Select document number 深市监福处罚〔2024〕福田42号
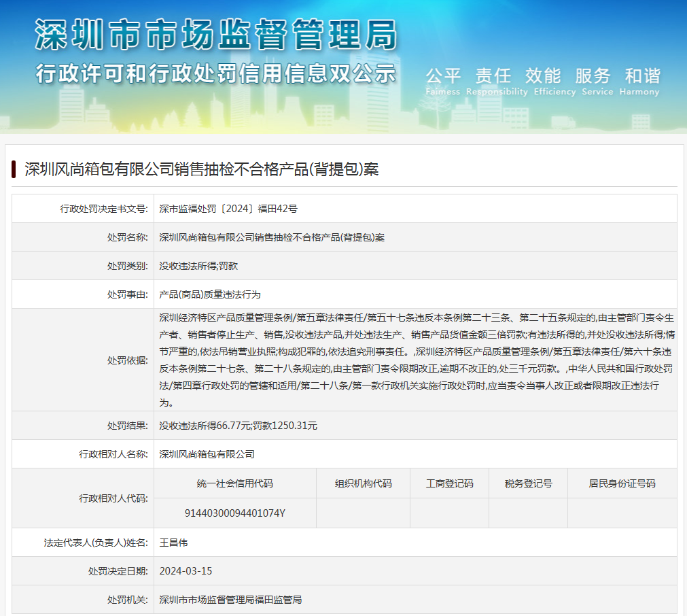687x616 pixels. 228,209
